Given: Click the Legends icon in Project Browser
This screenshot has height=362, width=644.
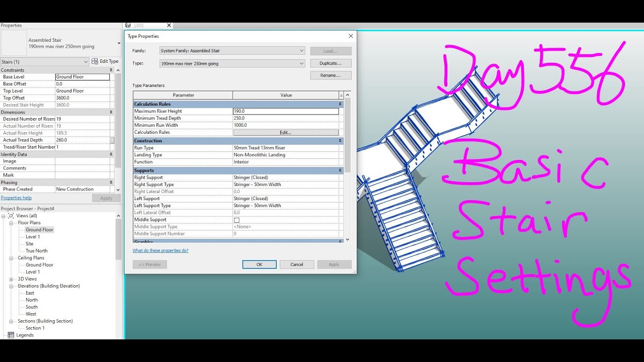Looking at the screenshot, I should tap(11, 335).
